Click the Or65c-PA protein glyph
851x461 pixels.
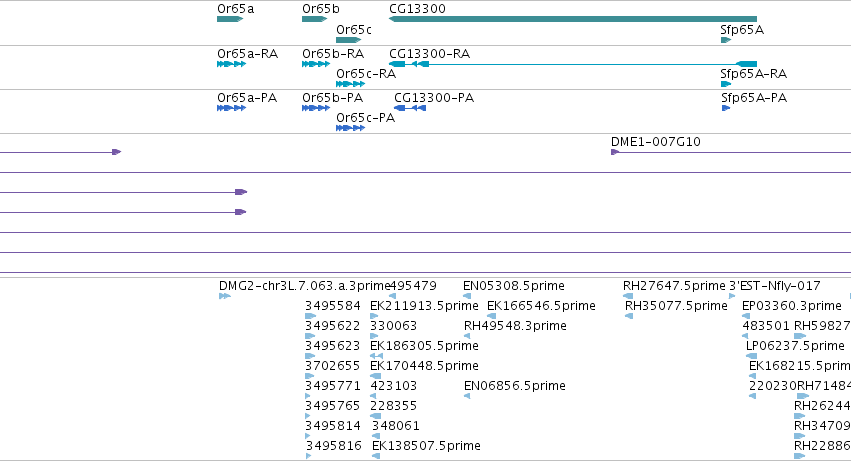351,128
